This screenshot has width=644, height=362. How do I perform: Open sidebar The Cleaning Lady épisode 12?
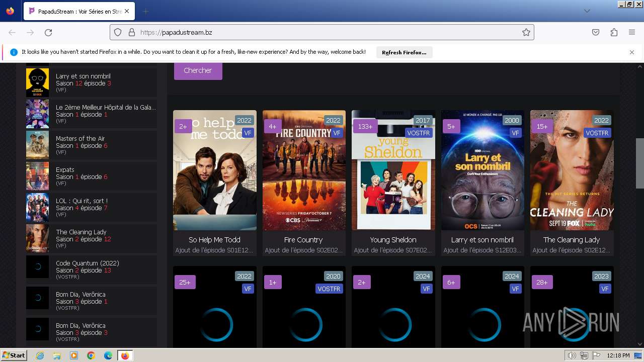pyautogui.click(x=91, y=238)
